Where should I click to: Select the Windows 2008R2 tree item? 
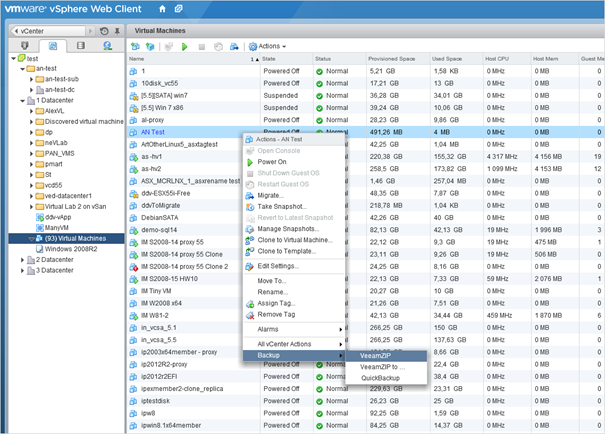[71, 249]
